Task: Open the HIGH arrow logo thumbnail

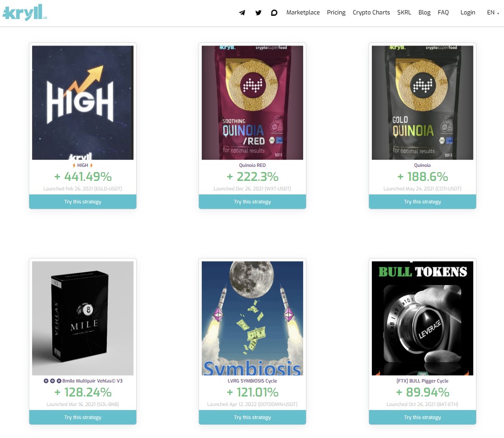Action: (83, 102)
